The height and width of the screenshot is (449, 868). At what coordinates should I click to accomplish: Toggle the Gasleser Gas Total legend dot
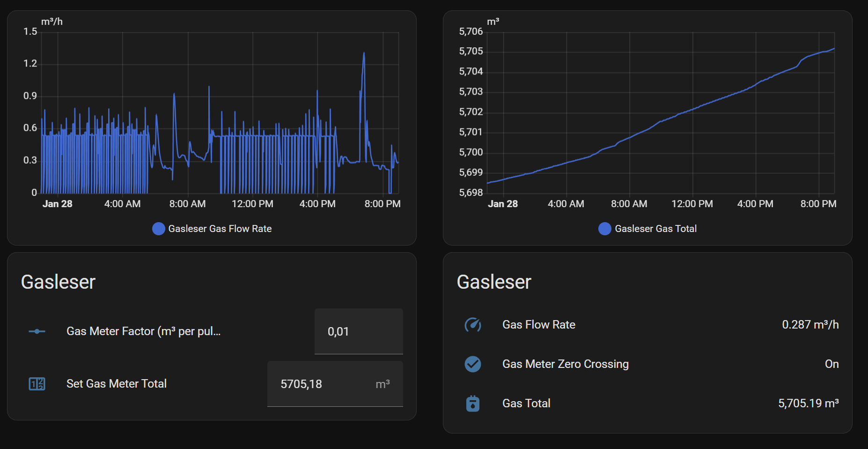point(605,229)
